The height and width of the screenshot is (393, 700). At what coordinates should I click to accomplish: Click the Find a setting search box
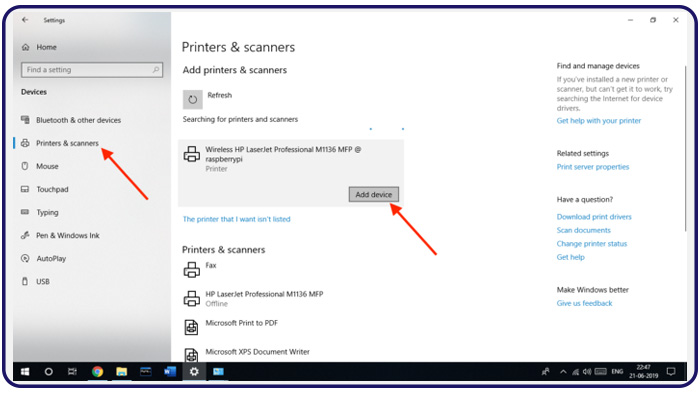point(92,70)
